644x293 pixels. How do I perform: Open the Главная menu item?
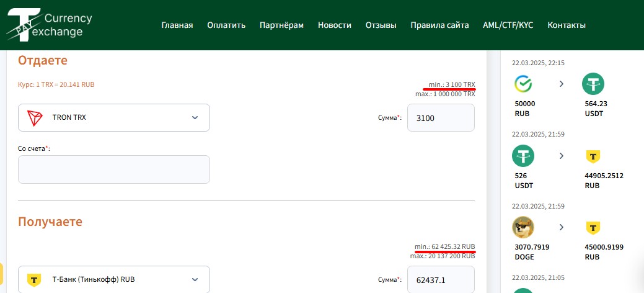tap(177, 25)
